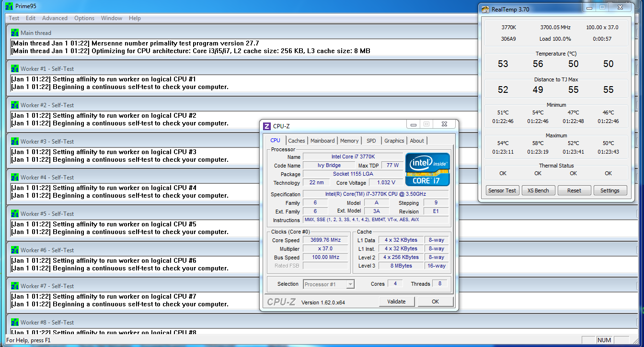
Task: Switch to the About tab in CPU-Z
Action: tap(417, 141)
